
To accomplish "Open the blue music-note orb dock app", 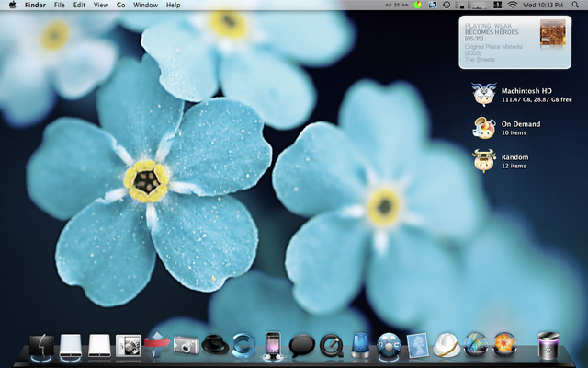I will coord(389,345).
